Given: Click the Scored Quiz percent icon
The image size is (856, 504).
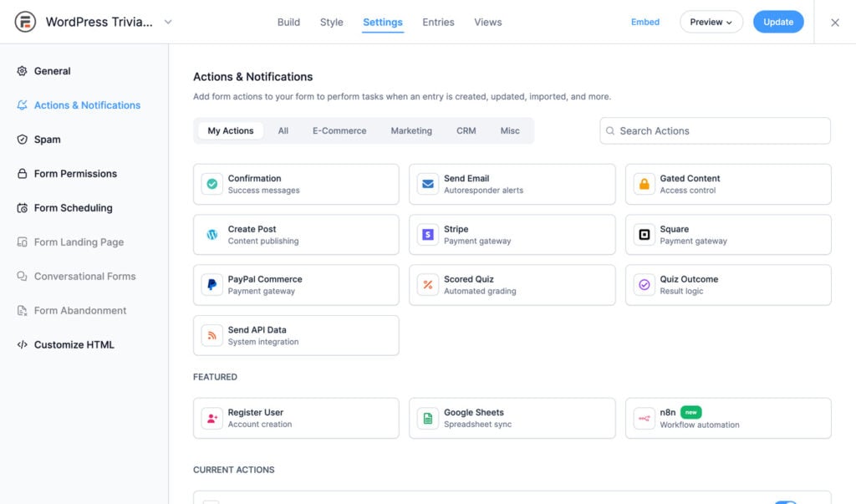Looking at the screenshot, I should (x=428, y=285).
